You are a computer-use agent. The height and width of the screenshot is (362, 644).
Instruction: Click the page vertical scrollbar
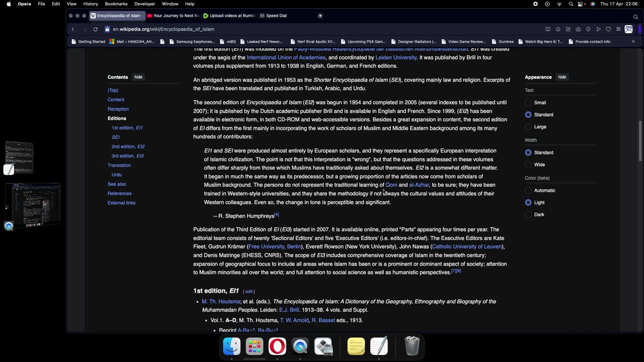[x=639, y=141]
